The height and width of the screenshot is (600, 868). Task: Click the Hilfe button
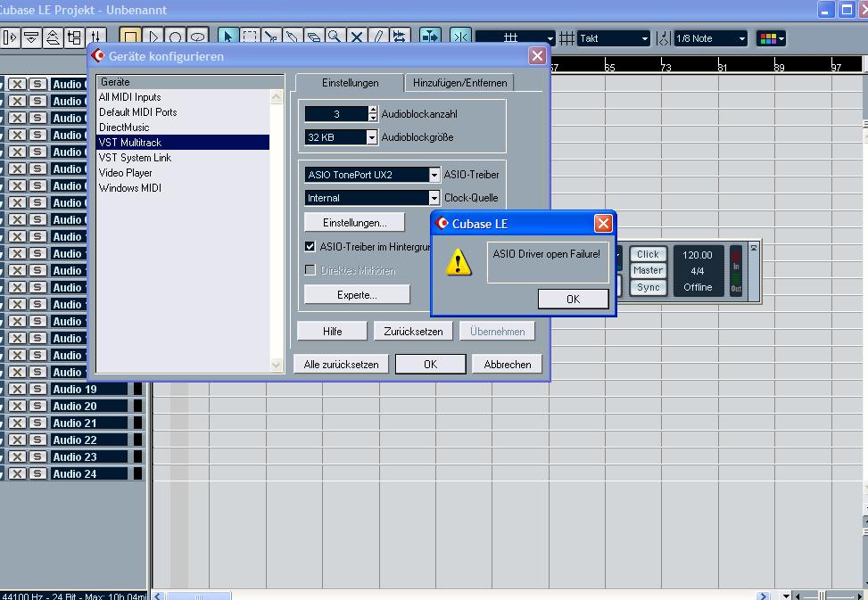click(x=332, y=332)
